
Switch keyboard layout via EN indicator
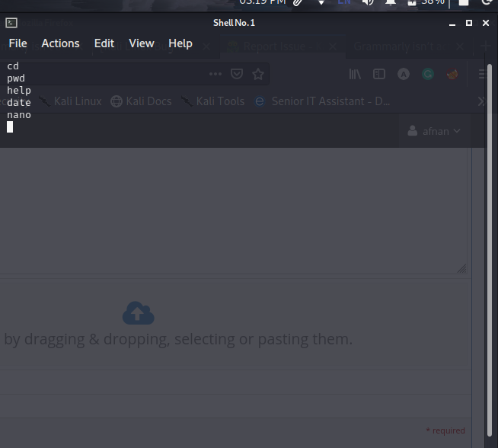click(x=344, y=2)
